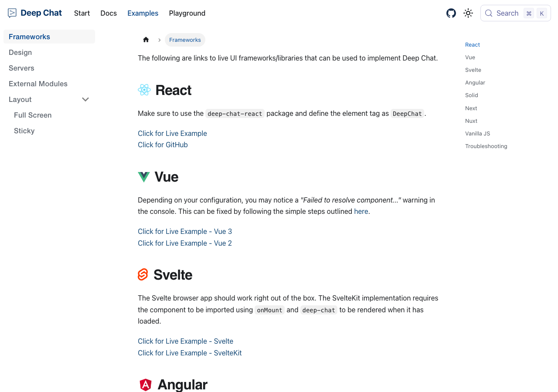Open the Search box
558x392 pixels.
516,13
